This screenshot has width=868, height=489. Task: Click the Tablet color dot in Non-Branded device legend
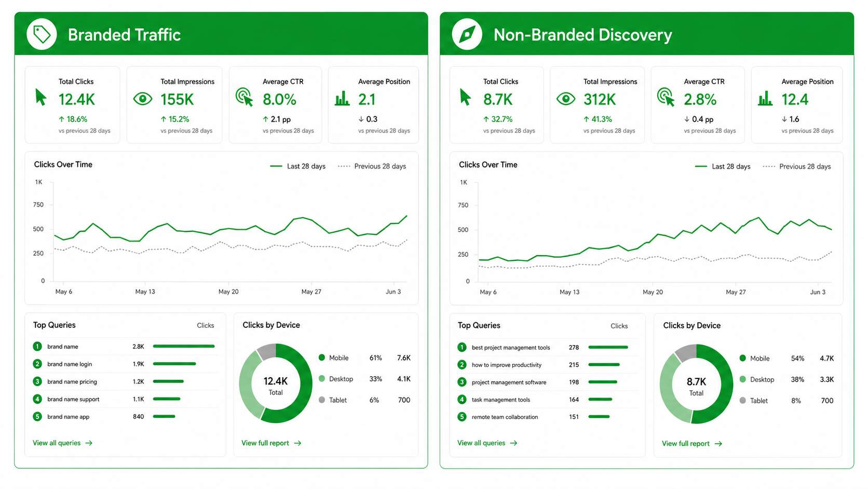(x=742, y=400)
